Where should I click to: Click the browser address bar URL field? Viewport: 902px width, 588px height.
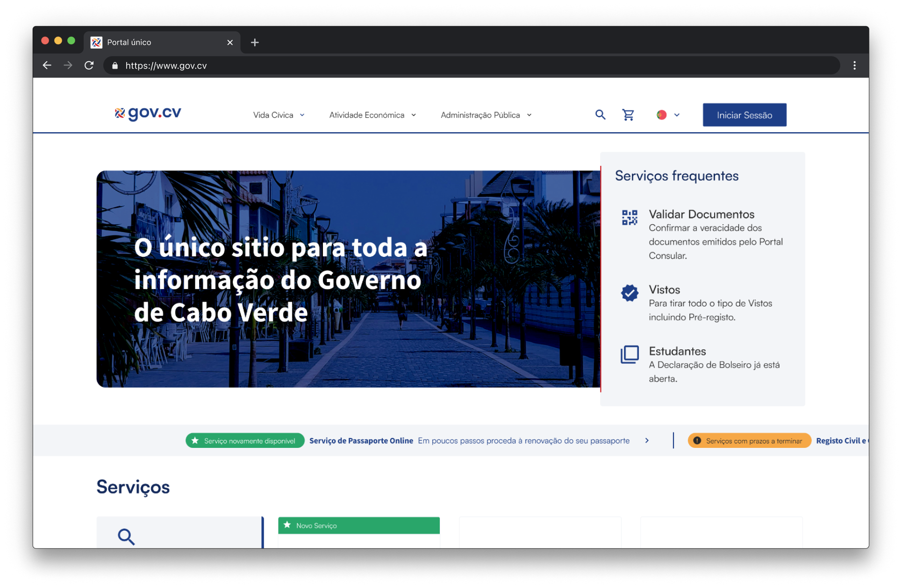coord(467,65)
